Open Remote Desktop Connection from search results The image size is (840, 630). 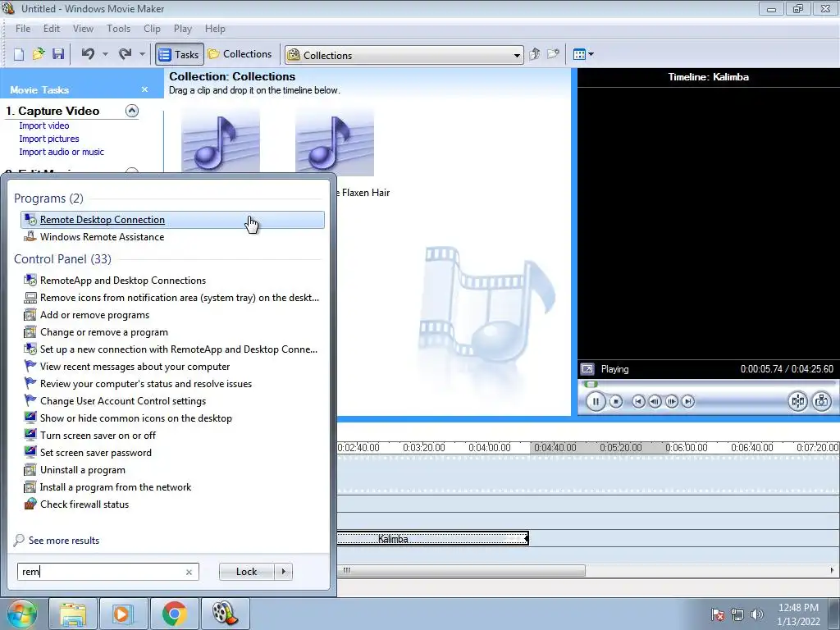(x=172, y=220)
